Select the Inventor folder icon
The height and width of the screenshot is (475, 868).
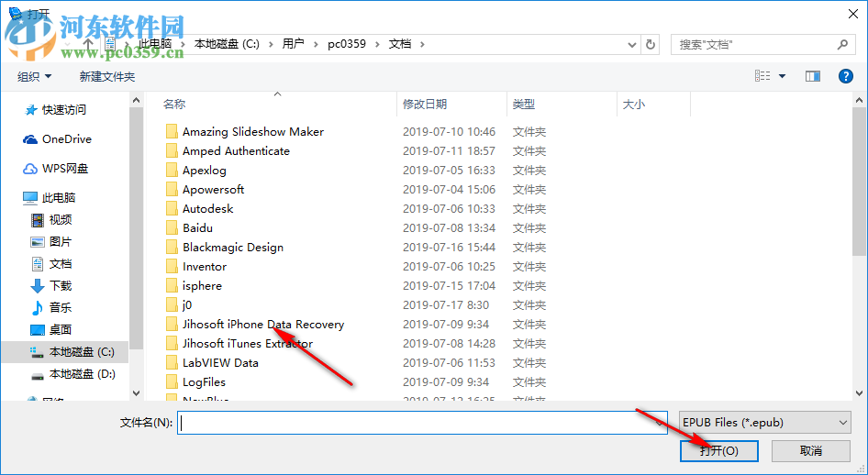click(172, 267)
